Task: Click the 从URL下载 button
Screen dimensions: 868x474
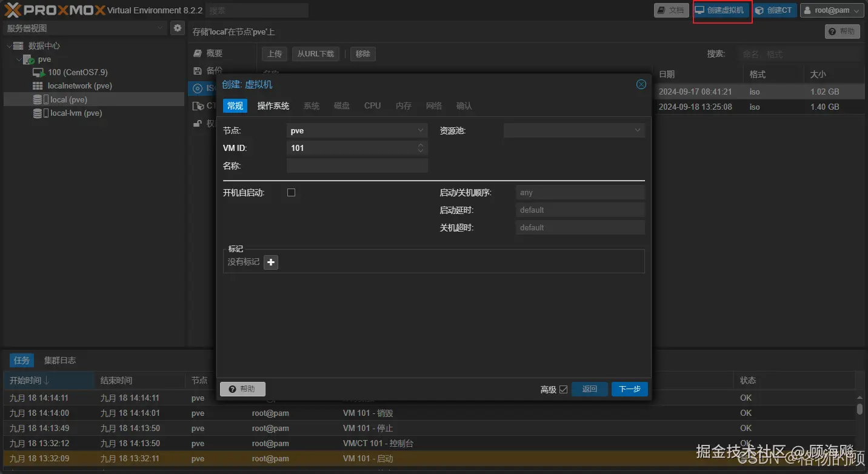Action: point(316,54)
